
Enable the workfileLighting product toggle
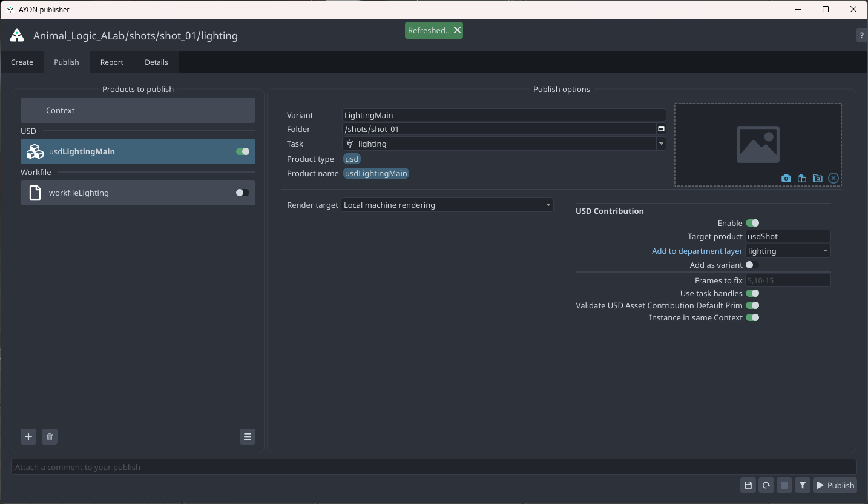point(242,193)
